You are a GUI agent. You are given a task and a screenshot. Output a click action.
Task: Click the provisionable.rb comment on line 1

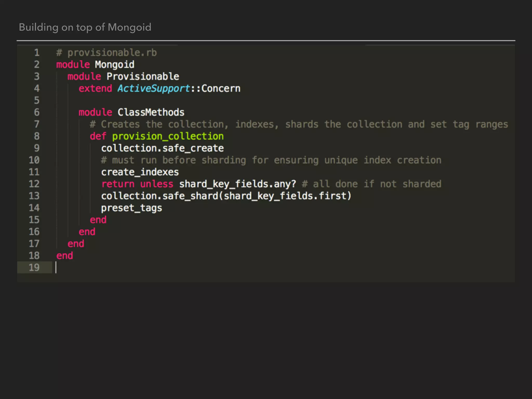(x=107, y=53)
